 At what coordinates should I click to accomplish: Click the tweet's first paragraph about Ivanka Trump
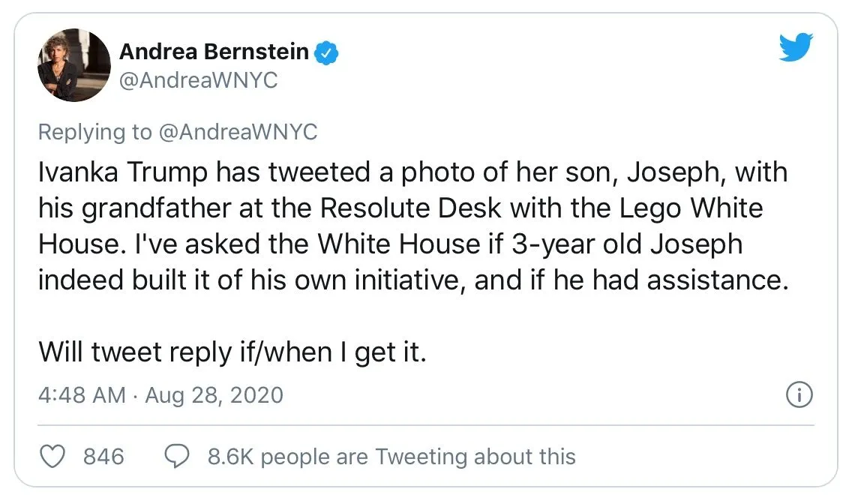click(412, 226)
